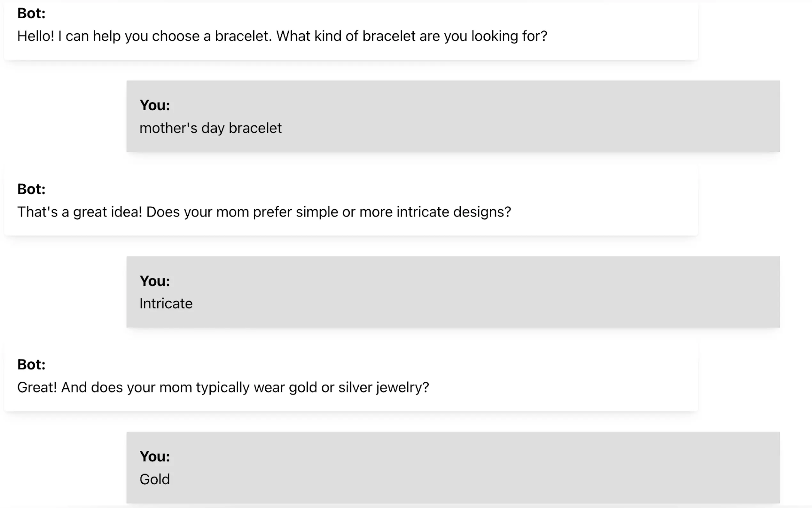
Task: Click "You:" label above the "Intricate" reply
Action: [x=155, y=281]
